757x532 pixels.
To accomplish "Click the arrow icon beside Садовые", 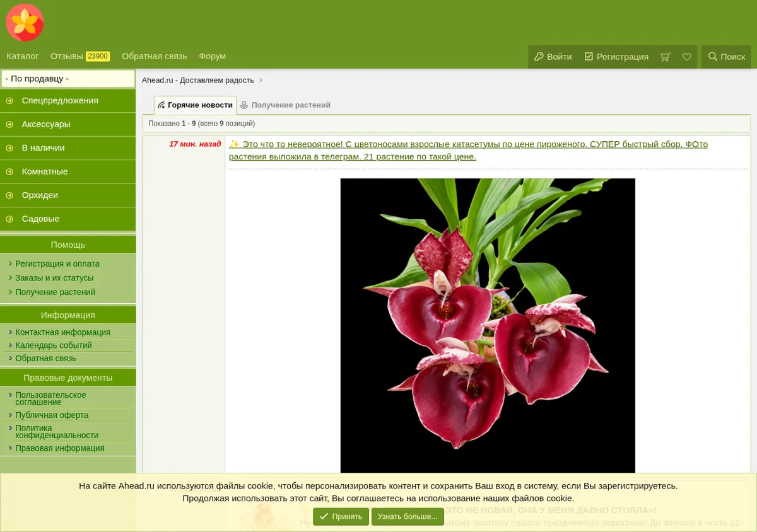I will 9,219.
